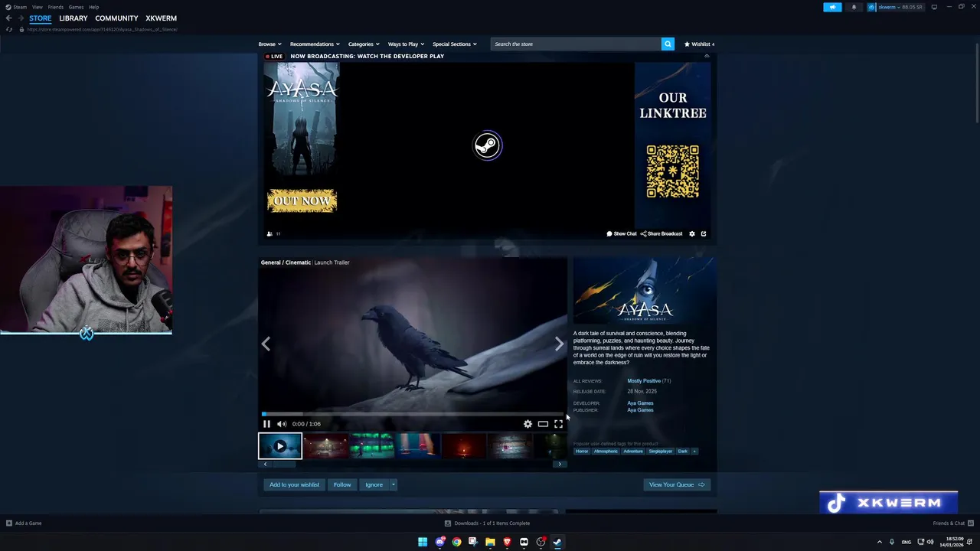The height and width of the screenshot is (551, 980).
Task: Open the Dark tag
Action: tap(683, 452)
